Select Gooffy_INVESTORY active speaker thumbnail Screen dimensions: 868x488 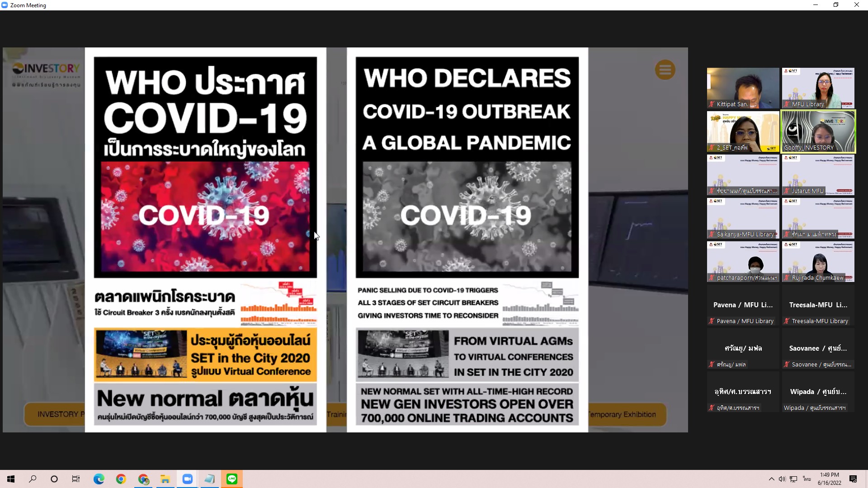(x=818, y=131)
